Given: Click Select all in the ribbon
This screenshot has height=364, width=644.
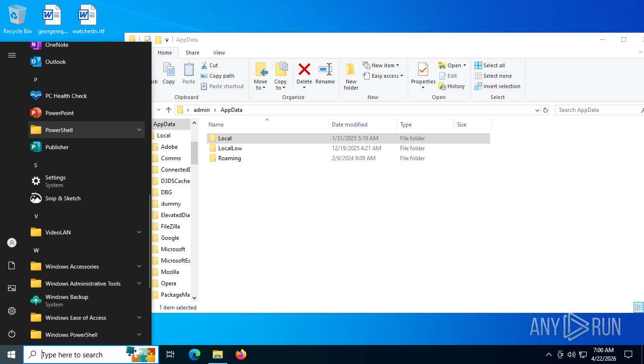Looking at the screenshot, I should tap(490, 65).
